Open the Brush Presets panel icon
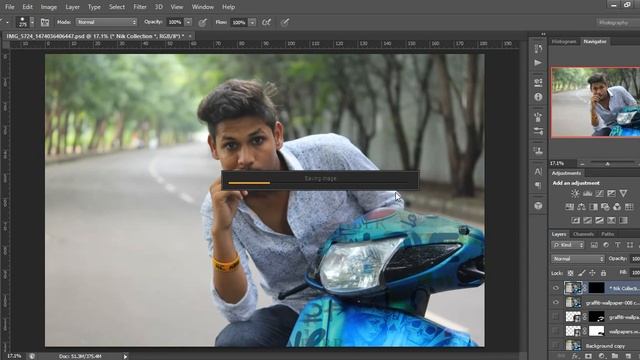The image size is (640, 360). click(x=538, y=131)
